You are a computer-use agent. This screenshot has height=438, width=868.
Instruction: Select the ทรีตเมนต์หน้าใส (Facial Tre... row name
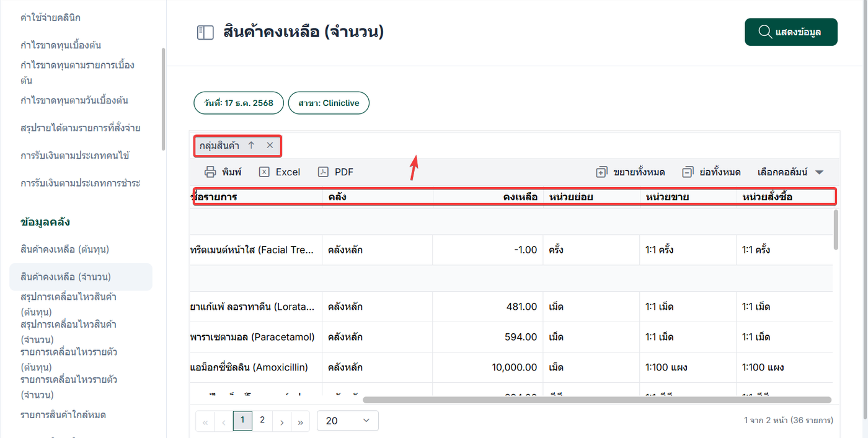[256, 250]
